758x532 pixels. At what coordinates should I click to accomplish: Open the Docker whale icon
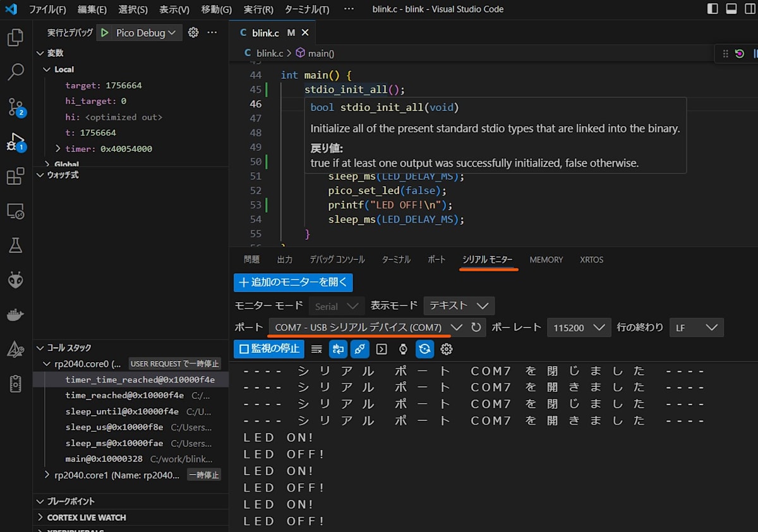tap(15, 314)
